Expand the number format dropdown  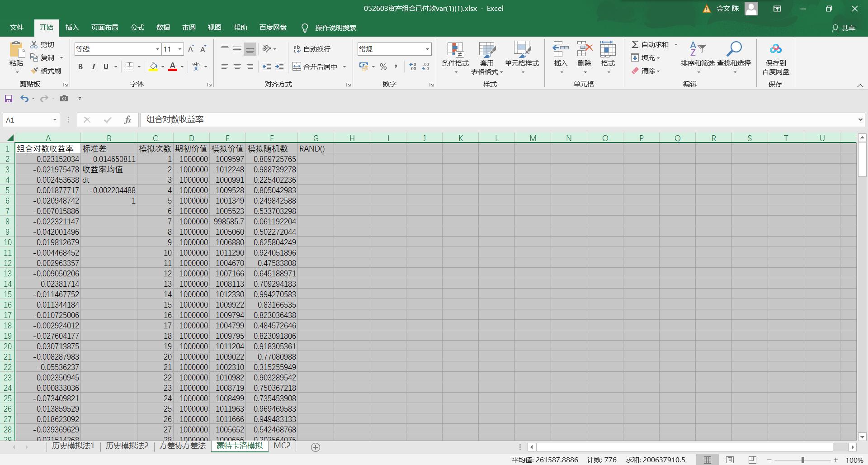tap(427, 49)
